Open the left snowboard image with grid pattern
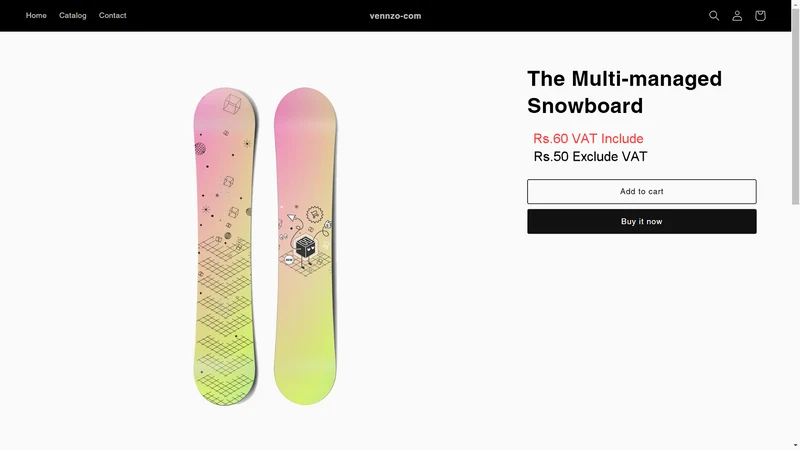The width and height of the screenshot is (800, 450). point(224,246)
